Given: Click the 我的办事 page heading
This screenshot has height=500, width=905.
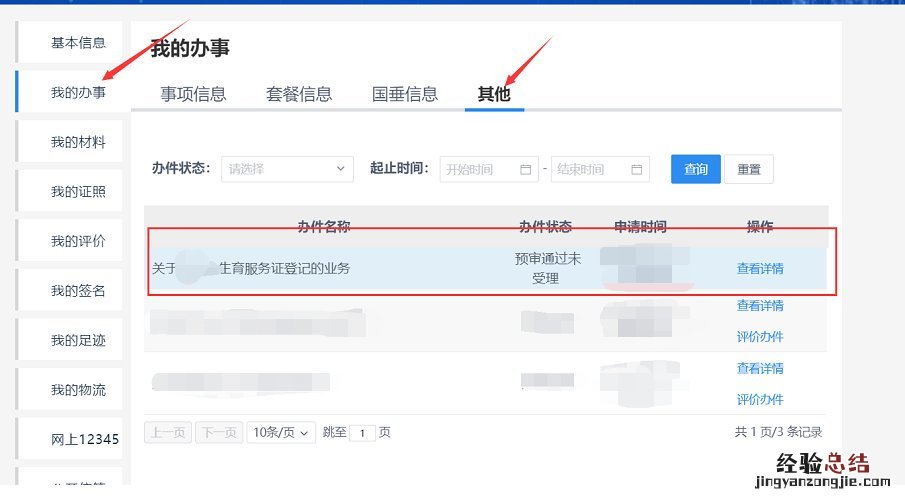Looking at the screenshot, I should pyautogui.click(x=190, y=48).
